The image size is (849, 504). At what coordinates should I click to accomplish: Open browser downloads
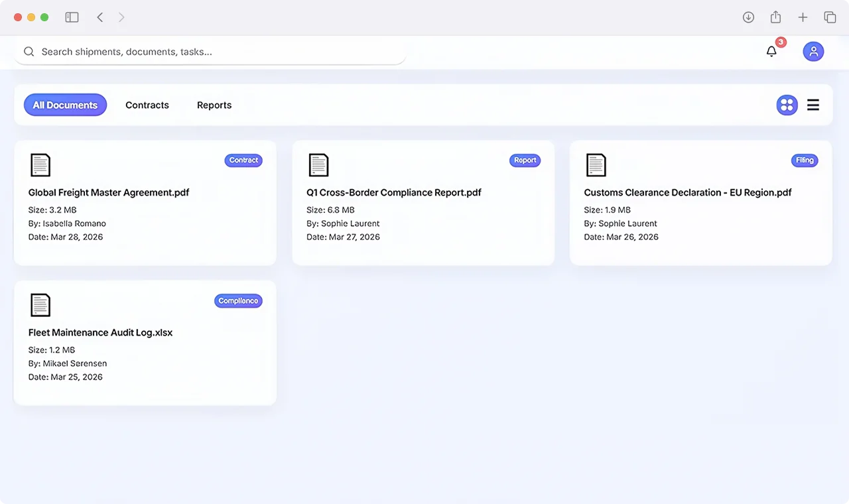click(x=748, y=17)
